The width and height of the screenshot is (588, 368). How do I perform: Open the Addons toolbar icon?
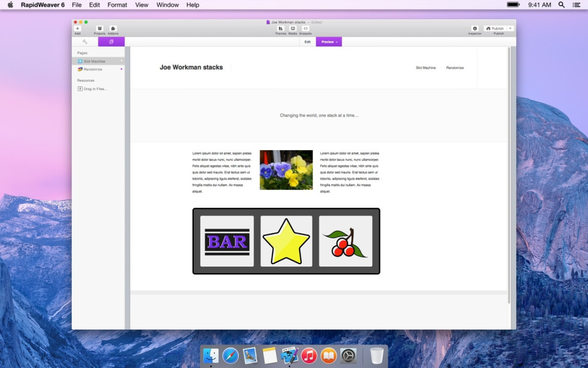pos(113,28)
